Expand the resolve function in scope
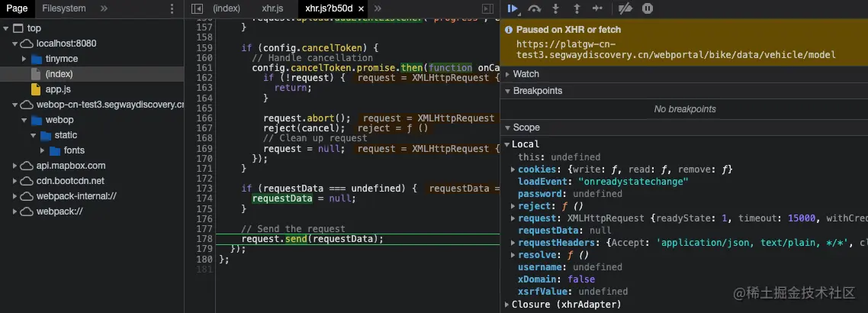868x313 pixels. [x=513, y=255]
